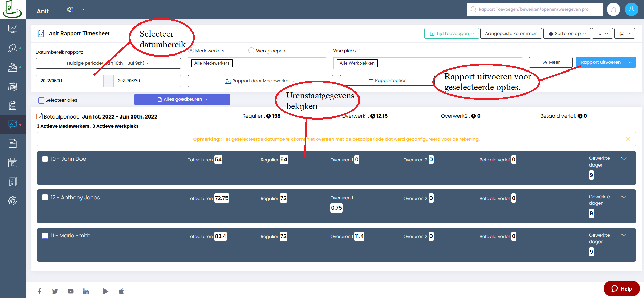Tick the checkbox for John Doe
The height and width of the screenshot is (298, 644).
pos(45,159)
